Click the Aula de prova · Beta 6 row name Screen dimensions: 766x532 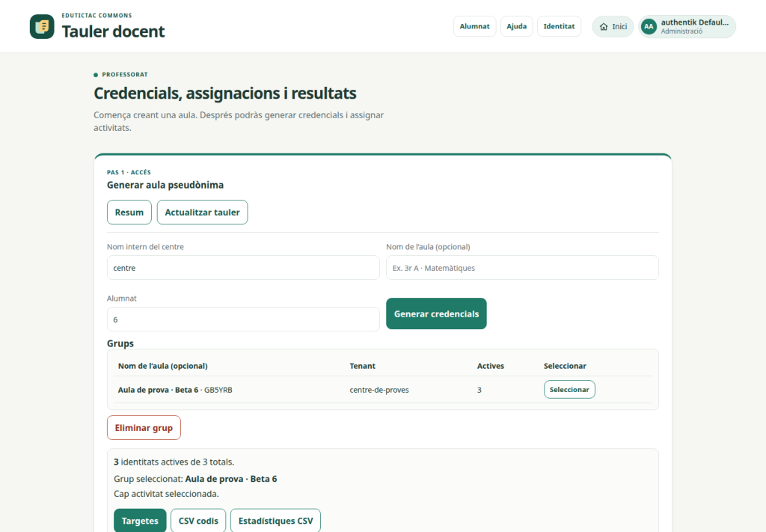click(x=158, y=390)
